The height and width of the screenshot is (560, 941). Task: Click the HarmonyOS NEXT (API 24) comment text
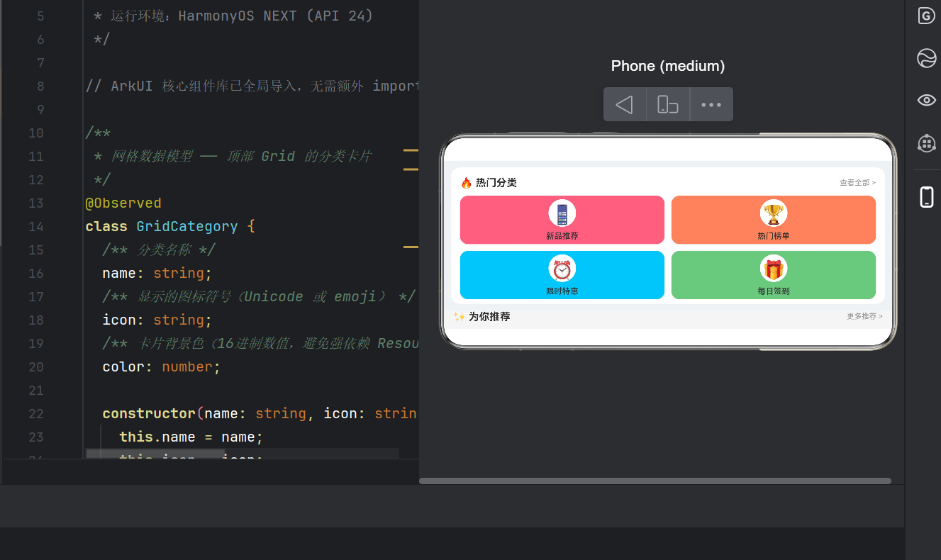point(276,16)
